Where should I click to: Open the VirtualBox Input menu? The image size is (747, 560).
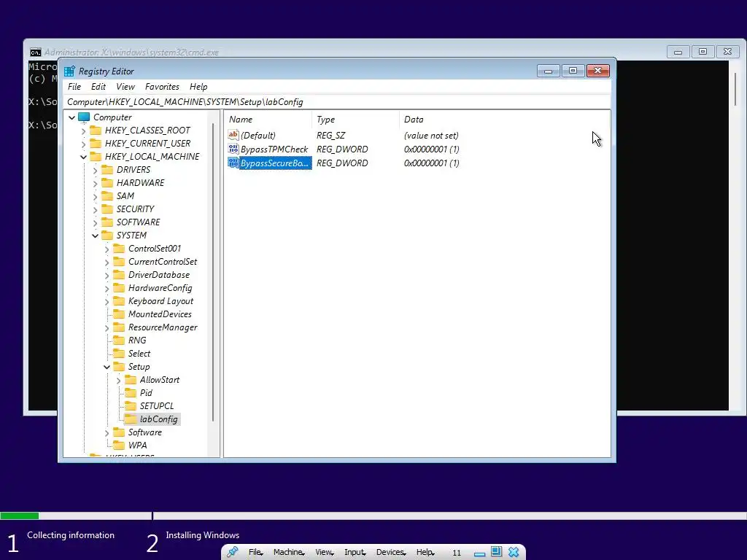click(x=355, y=552)
